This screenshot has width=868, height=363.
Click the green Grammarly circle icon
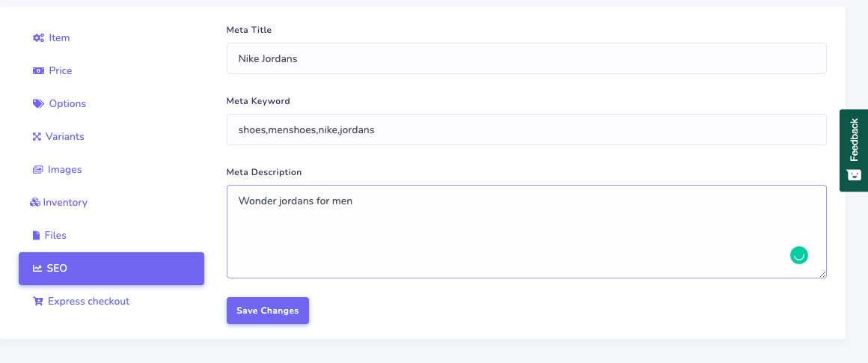[x=798, y=255]
